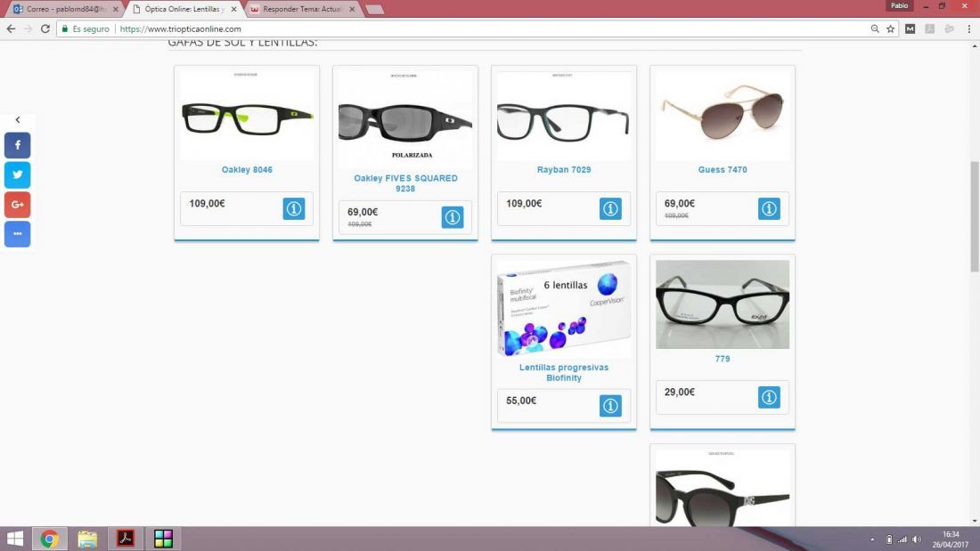Open the 779 glasses product link
980x551 pixels.
[x=723, y=359]
